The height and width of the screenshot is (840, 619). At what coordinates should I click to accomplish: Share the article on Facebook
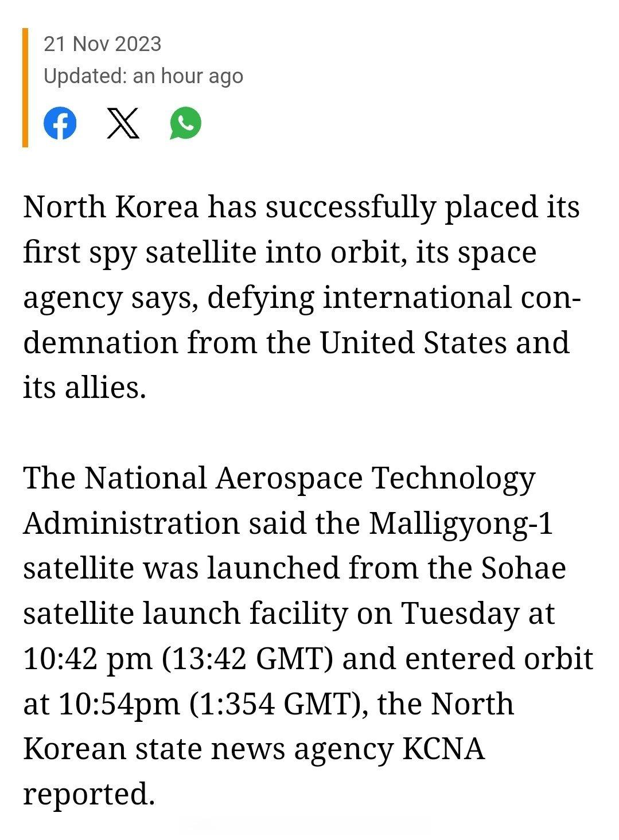tap(60, 123)
